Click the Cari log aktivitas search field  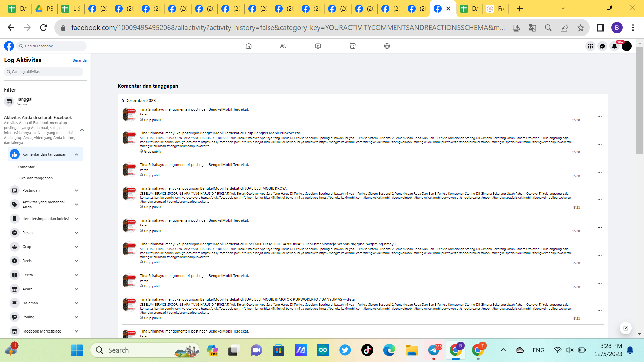44,72
